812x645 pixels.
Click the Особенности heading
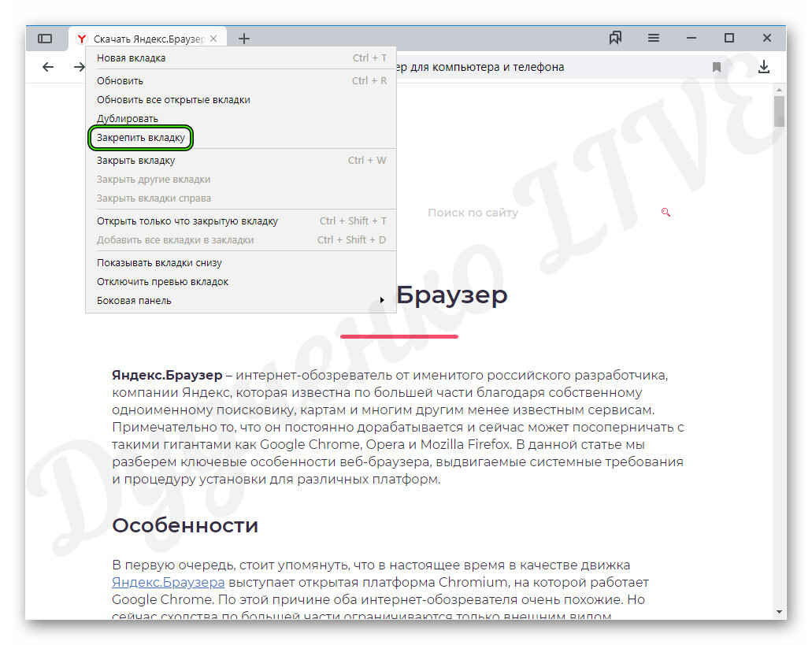coord(185,525)
